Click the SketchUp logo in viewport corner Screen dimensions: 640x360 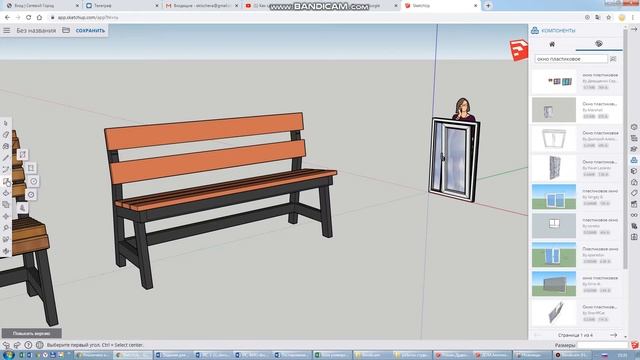(518, 50)
